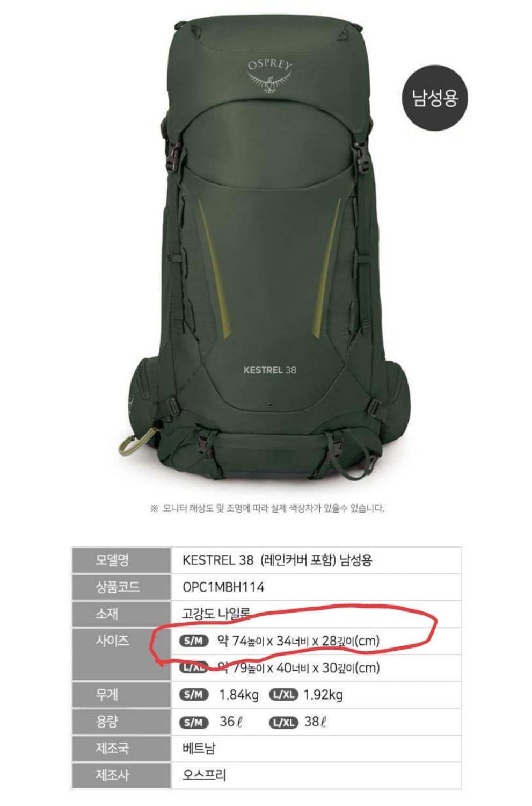The height and width of the screenshot is (806, 532).
Task: Click the S/M badge in the 무게 row
Action: tap(193, 695)
